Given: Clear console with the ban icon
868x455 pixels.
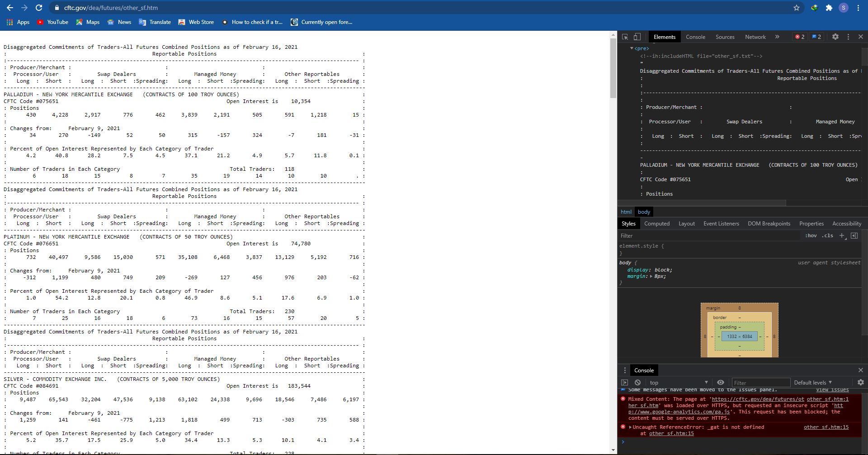Looking at the screenshot, I should click(637, 382).
